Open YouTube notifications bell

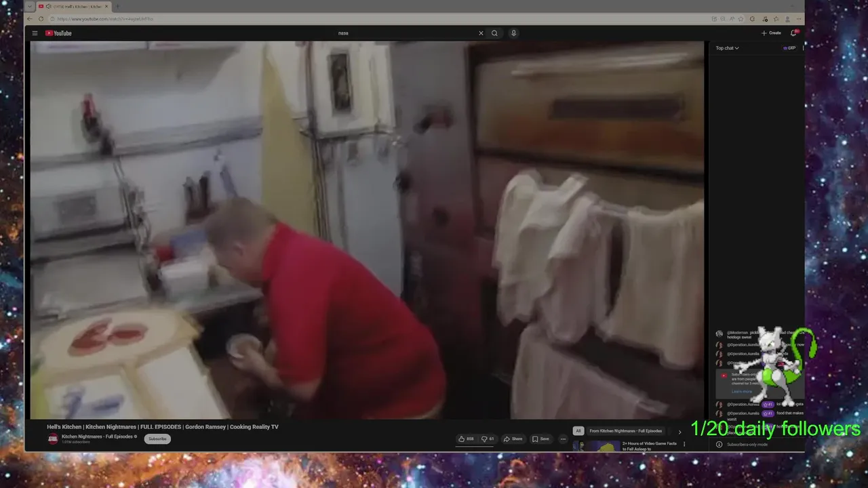(793, 33)
